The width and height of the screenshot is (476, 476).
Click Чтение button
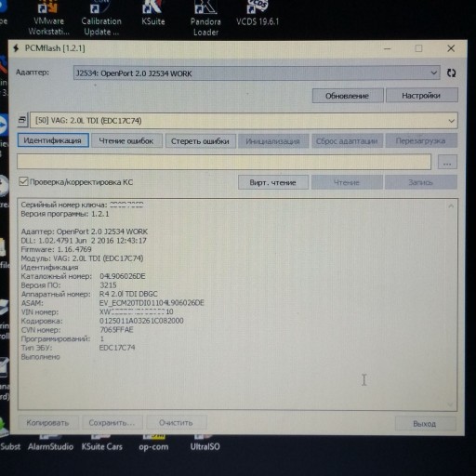pos(347,182)
